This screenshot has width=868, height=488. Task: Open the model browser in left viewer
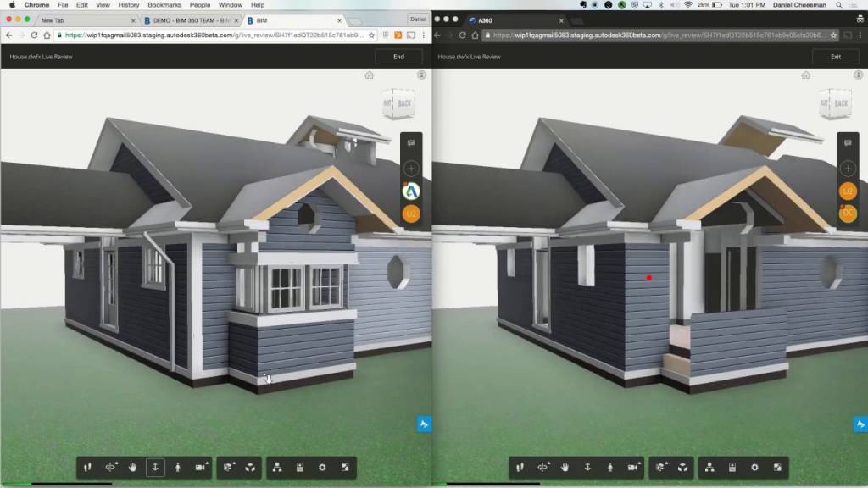pos(278,467)
